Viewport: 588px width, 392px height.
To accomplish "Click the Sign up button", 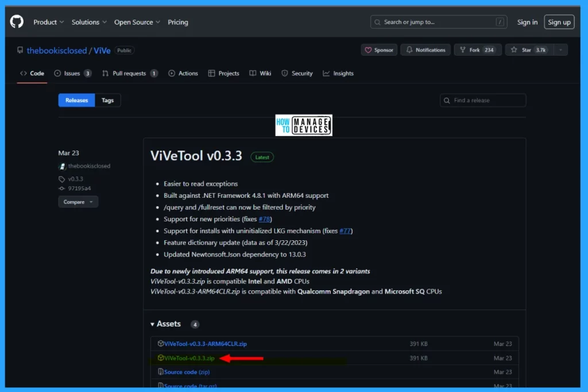I will tap(559, 22).
